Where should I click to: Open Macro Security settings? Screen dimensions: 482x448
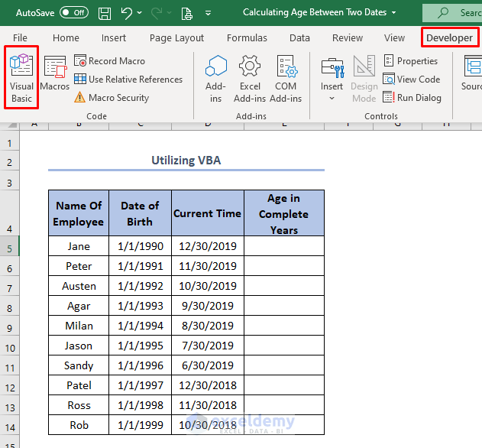[112, 98]
